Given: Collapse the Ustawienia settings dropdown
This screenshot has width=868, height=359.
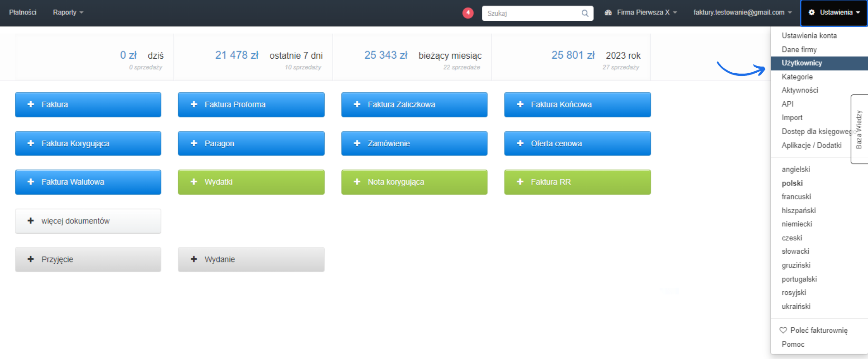Looking at the screenshot, I should point(834,13).
